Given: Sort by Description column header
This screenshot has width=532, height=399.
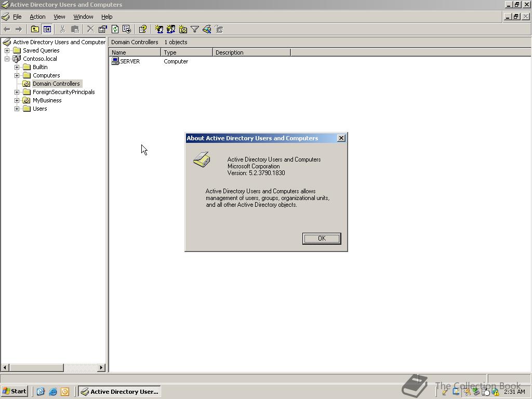Looking at the screenshot, I should (252, 52).
